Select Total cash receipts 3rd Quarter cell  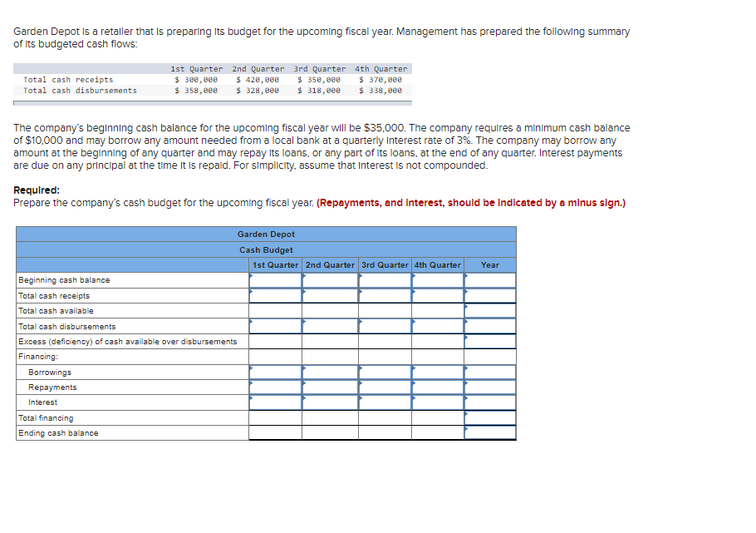click(385, 295)
